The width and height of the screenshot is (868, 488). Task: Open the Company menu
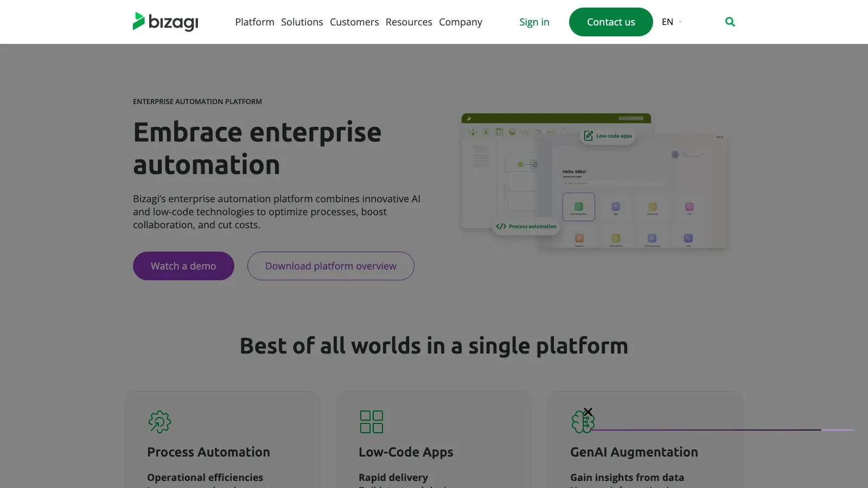[x=461, y=22]
